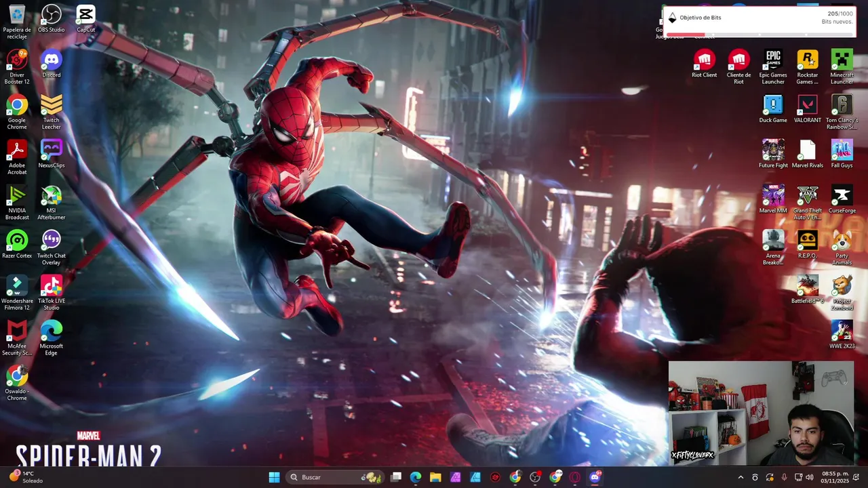This screenshot has height=488, width=868.
Task: Select the Cliente de Riot icon
Action: click(x=738, y=66)
